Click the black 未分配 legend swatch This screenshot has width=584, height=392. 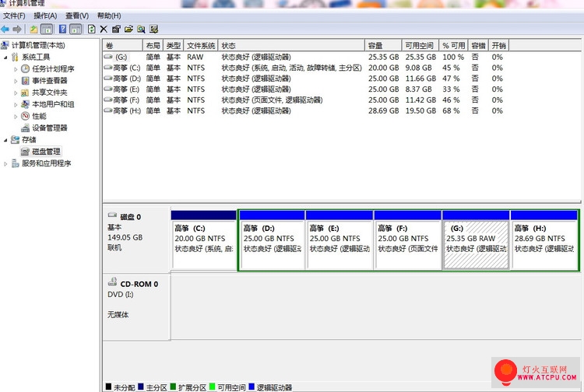point(108,387)
